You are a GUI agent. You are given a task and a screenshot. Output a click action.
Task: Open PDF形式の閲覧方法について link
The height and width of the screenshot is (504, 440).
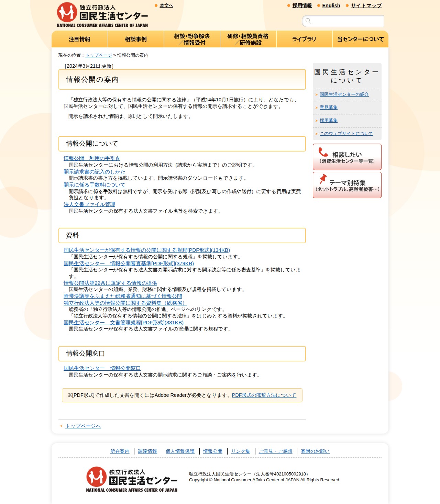coord(264,395)
